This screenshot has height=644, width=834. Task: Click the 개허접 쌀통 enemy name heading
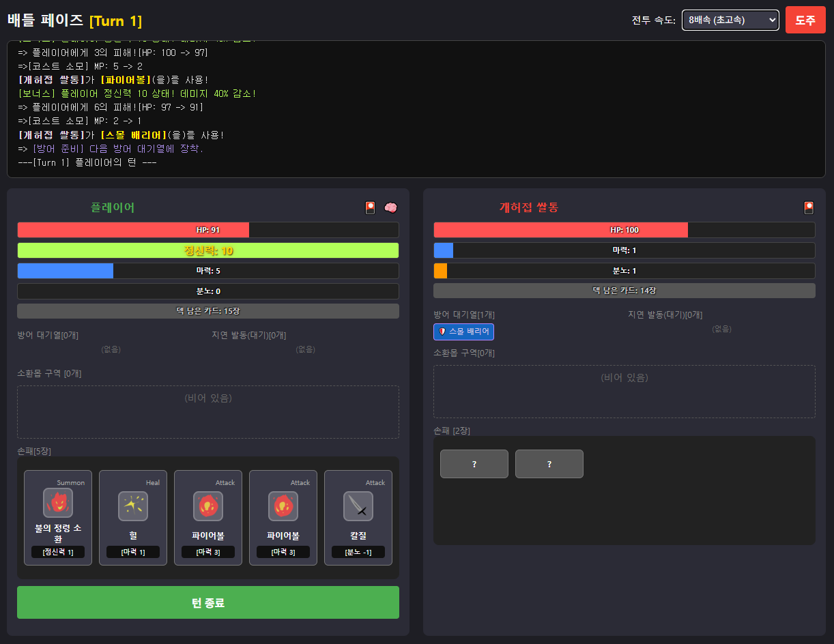(529, 207)
